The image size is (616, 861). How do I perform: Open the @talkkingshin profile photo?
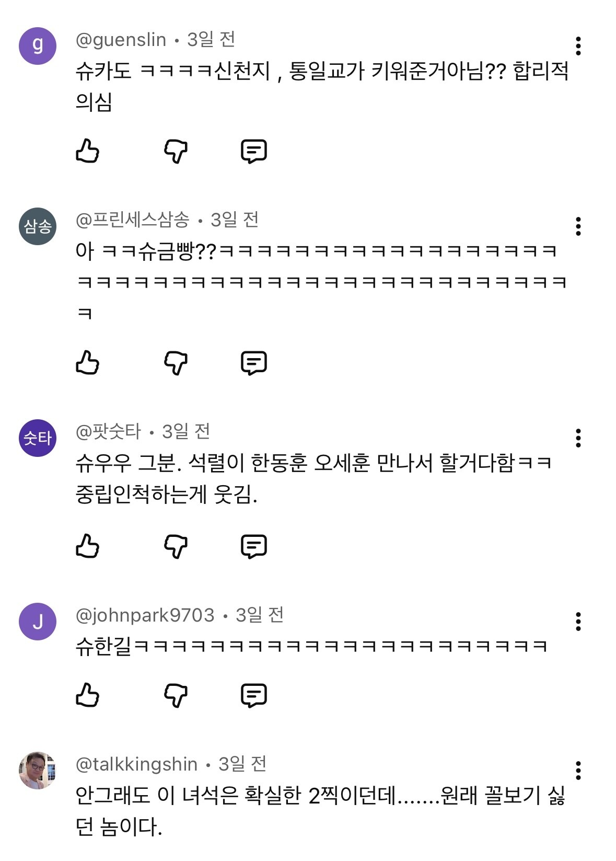point(38,771)
